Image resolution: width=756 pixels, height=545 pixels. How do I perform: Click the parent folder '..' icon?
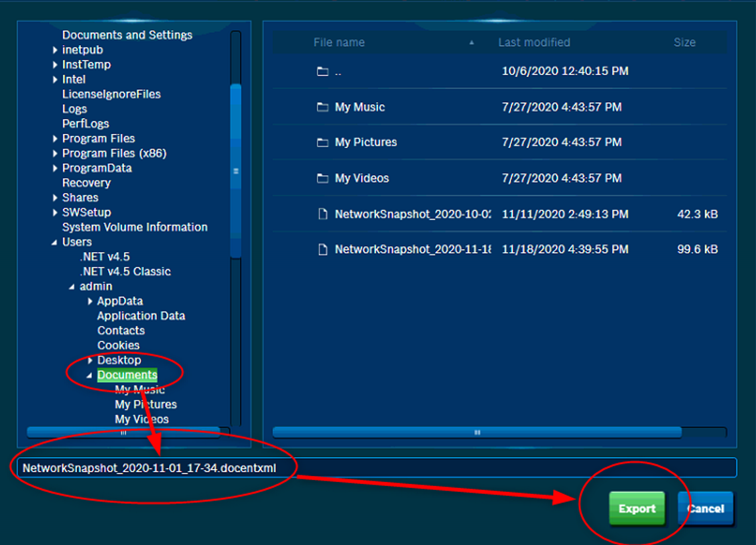(x=323, y=72)
